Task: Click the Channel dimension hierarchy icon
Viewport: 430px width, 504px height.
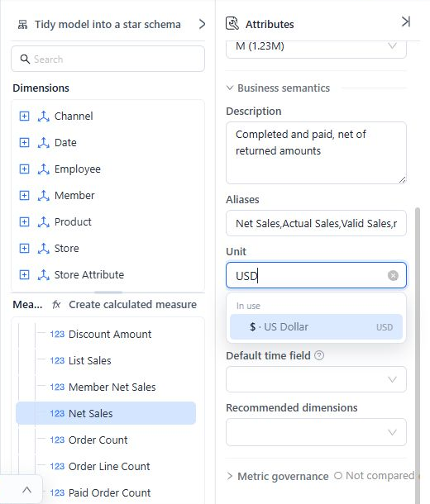Action: (44, 116)
